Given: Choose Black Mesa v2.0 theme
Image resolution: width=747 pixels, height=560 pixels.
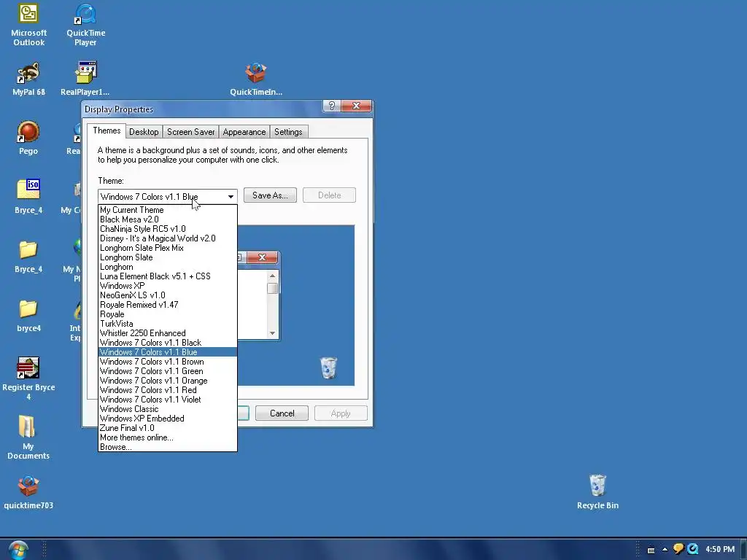Looking at the screenshot, I should click(x=168, y=219).
